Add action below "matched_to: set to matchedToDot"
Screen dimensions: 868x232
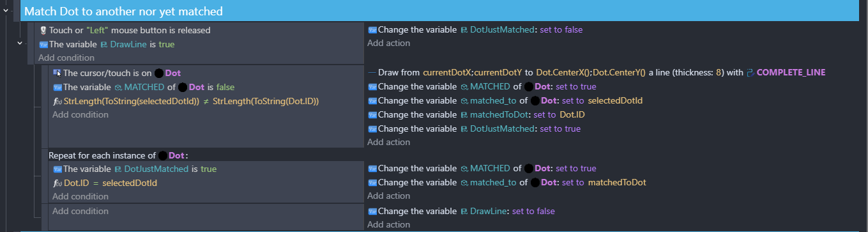pyautogui.click(x=389, y=196)
